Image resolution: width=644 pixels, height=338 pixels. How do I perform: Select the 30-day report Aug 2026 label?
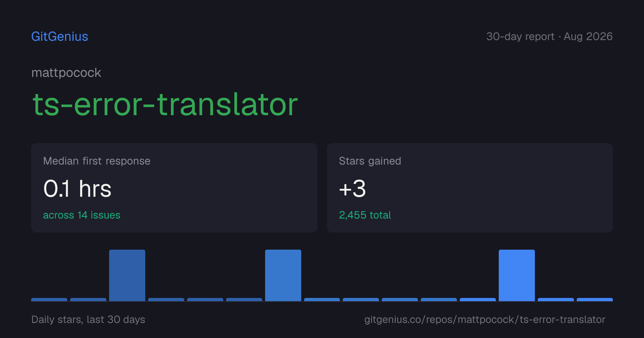coord(549,36)
